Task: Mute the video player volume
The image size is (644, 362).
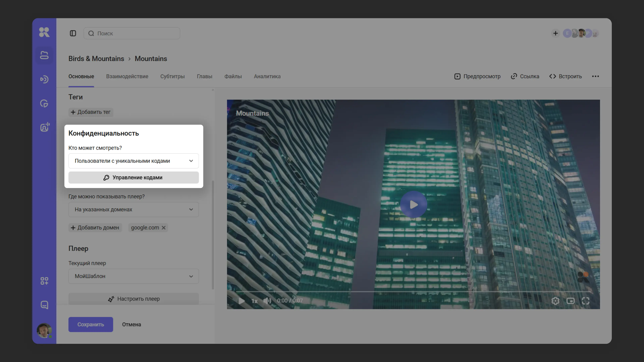Action: [267, 300]
